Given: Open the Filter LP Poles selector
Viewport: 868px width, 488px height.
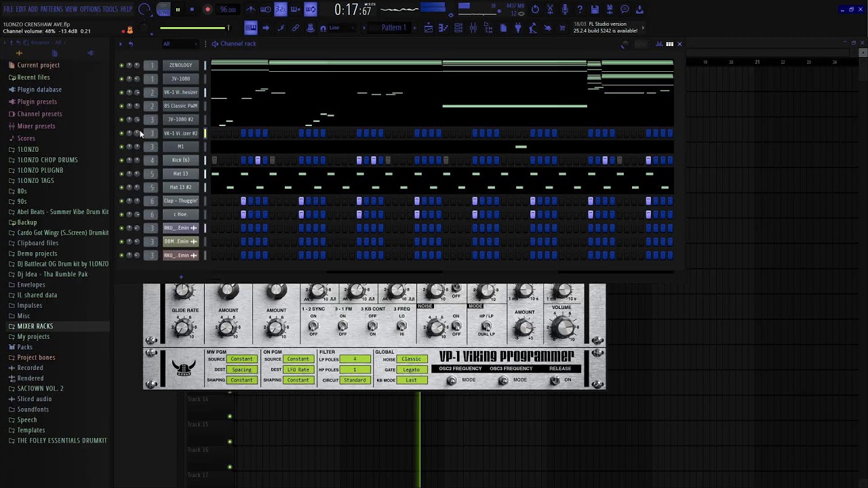Looking at the screenshot, I should (x=355, y=359).
